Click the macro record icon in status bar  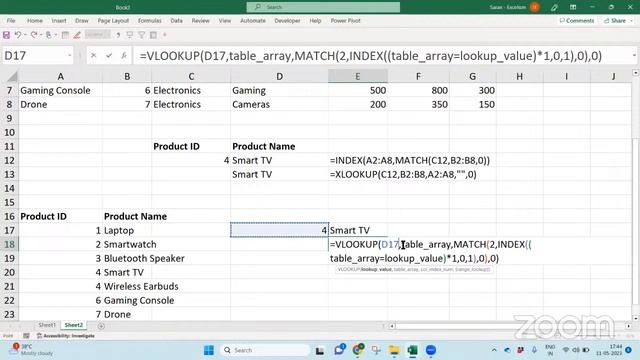[26, 336]
